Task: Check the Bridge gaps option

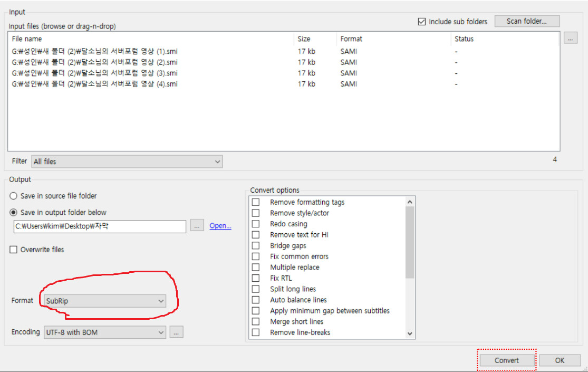Action: pyautogui.click(x=256, y=246)
